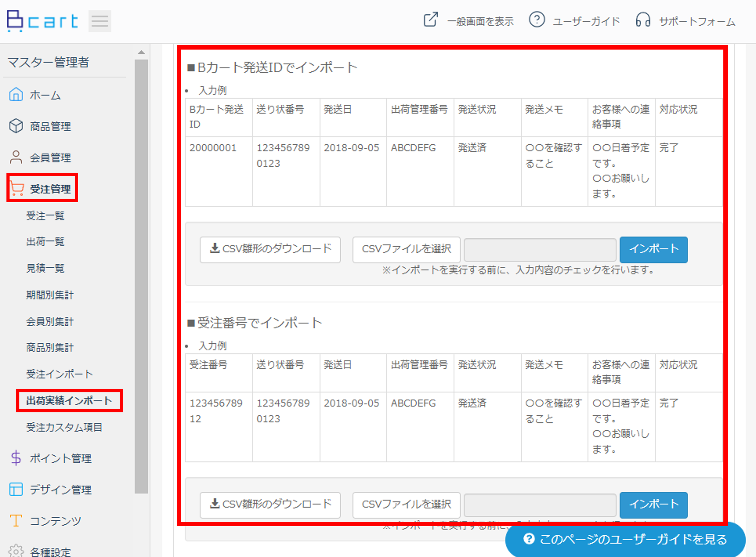Image resolution: width=756 pixels, height=557 pixels.
Task: Select 受注カスタム項目 submenu item
Action: tap(64, 427)
